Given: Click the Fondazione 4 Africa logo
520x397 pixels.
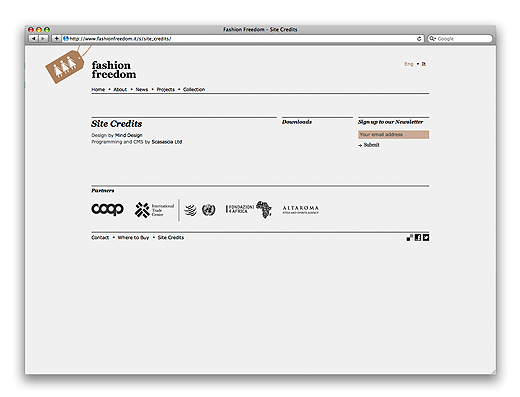Looking at the screenshot, I should 249,209.
